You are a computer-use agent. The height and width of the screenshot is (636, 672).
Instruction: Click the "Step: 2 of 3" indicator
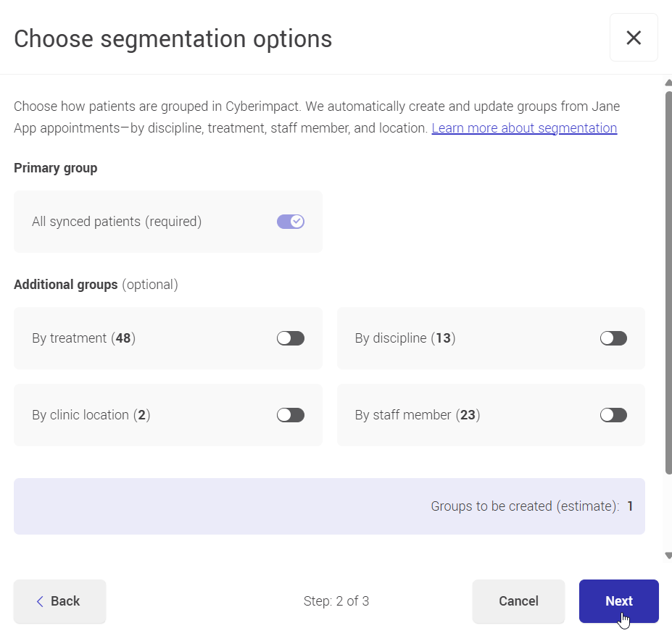coord(336,601)
